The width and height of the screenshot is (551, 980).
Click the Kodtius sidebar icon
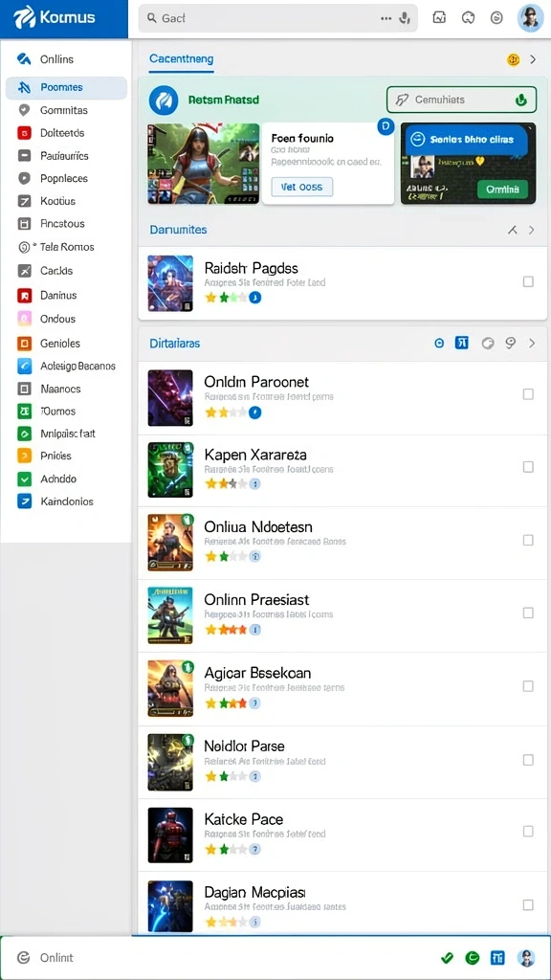coord(24,201)
